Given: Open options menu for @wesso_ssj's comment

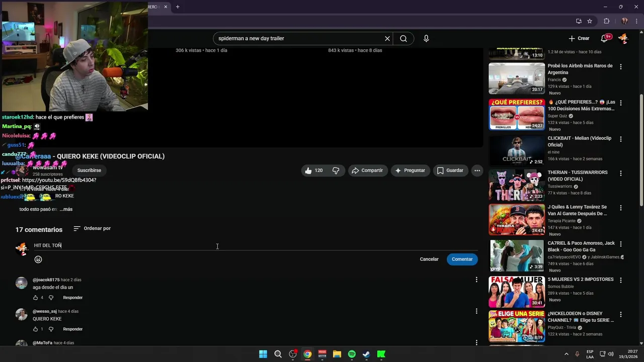Looking at the screenshot, I should point(476,311).
